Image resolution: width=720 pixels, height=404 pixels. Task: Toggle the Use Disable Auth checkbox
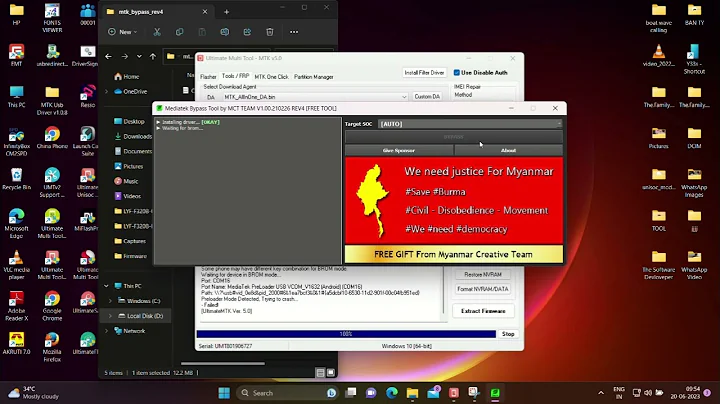456,73
